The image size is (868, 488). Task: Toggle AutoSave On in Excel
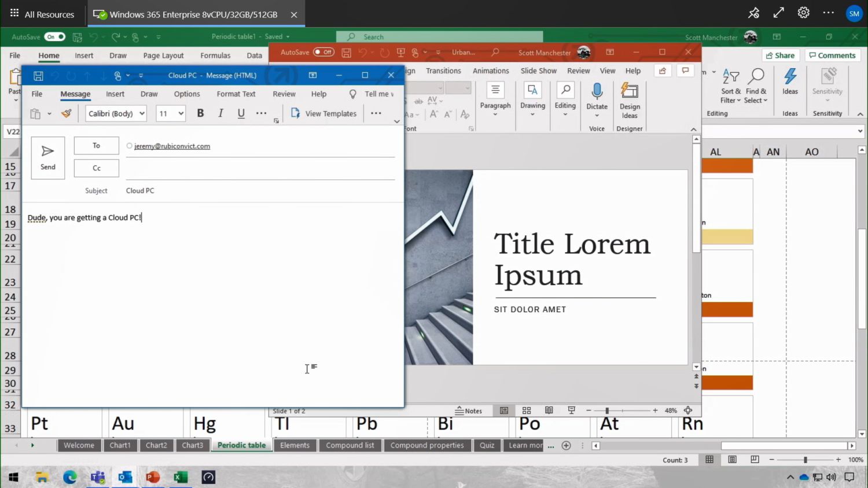55,36
